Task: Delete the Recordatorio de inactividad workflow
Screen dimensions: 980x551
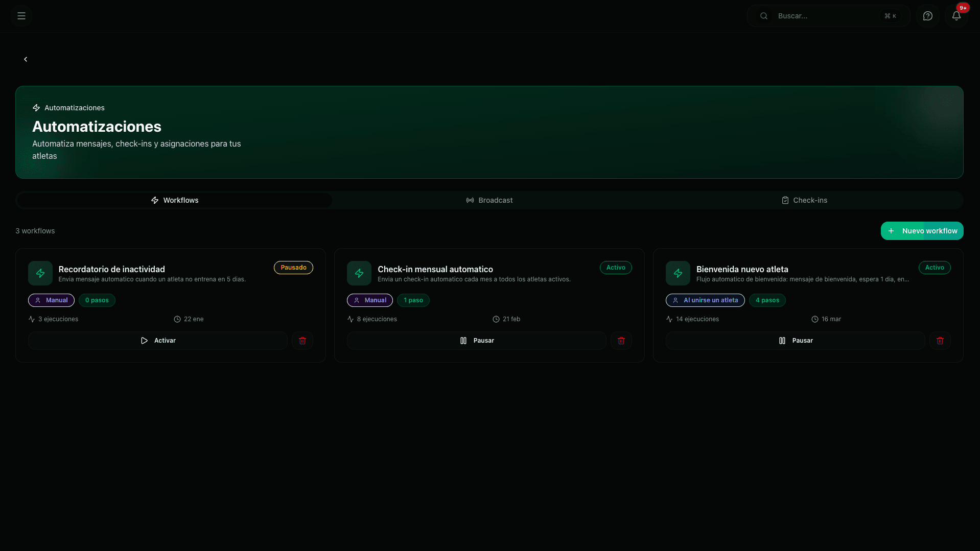Action: click(x=302, y=340)
